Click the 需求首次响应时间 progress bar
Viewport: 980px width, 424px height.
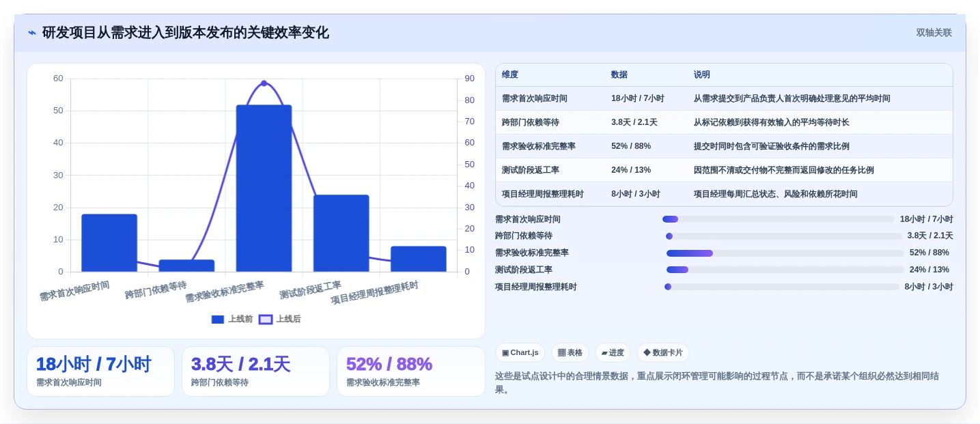coord(779,219)
